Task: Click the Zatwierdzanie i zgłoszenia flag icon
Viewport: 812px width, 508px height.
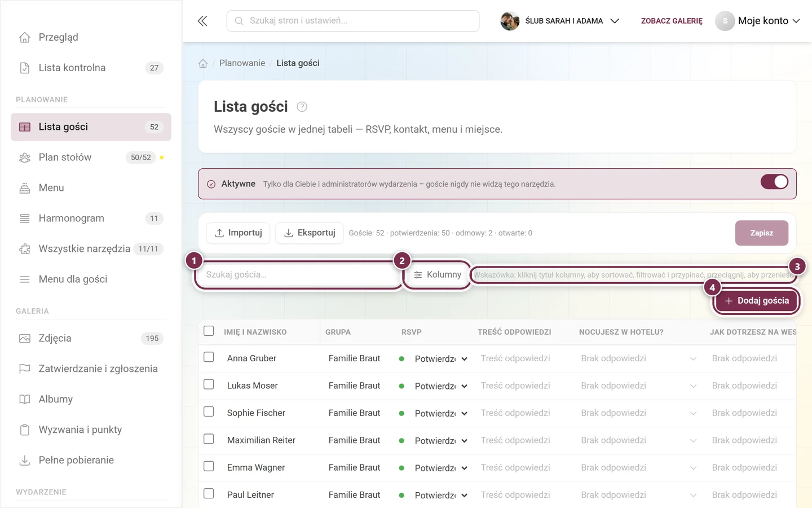Action: (25, 369)
